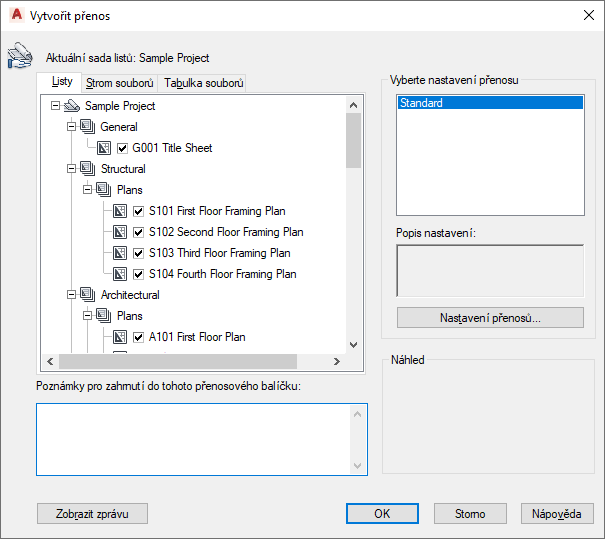Click the Structural subset icon
This screenshot has width=605, height=539.
coord(88,169)
